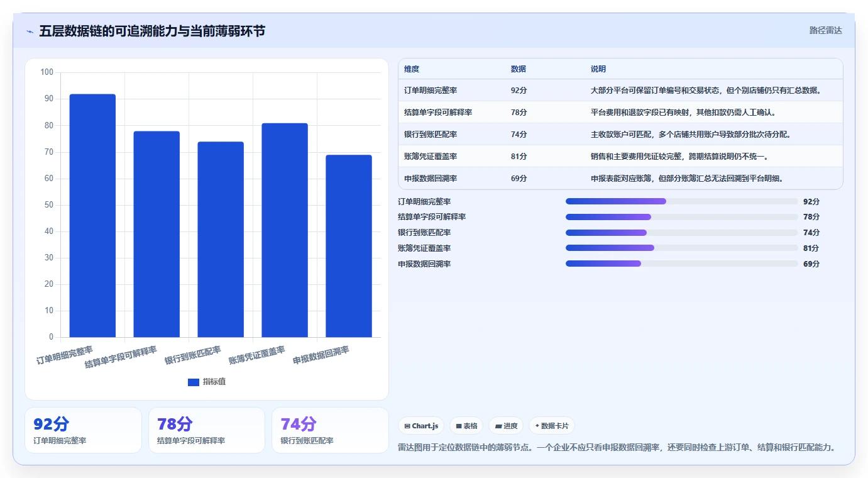The image size is (868, 478).
Task: Click the 92分 table cell
Action: [519, 91]
